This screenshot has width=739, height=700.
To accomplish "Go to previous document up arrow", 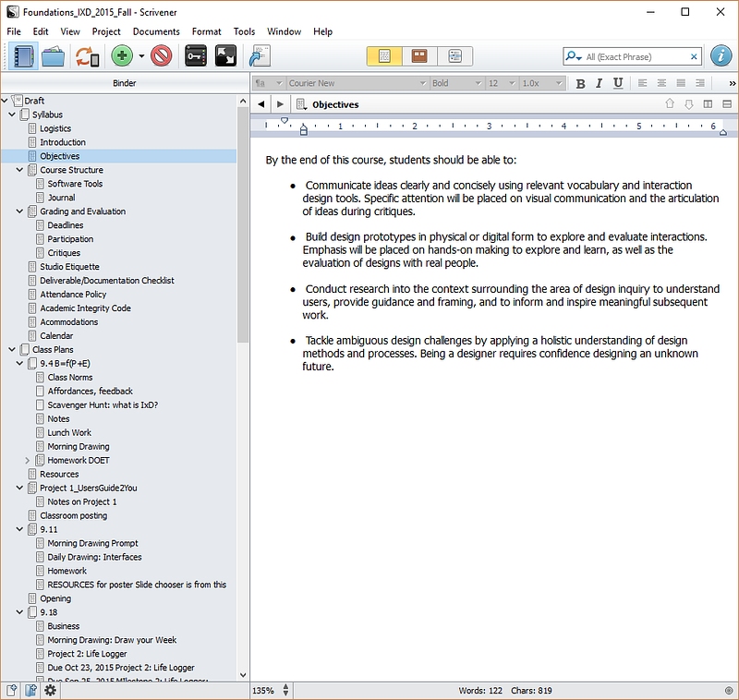I will point(670,103).
